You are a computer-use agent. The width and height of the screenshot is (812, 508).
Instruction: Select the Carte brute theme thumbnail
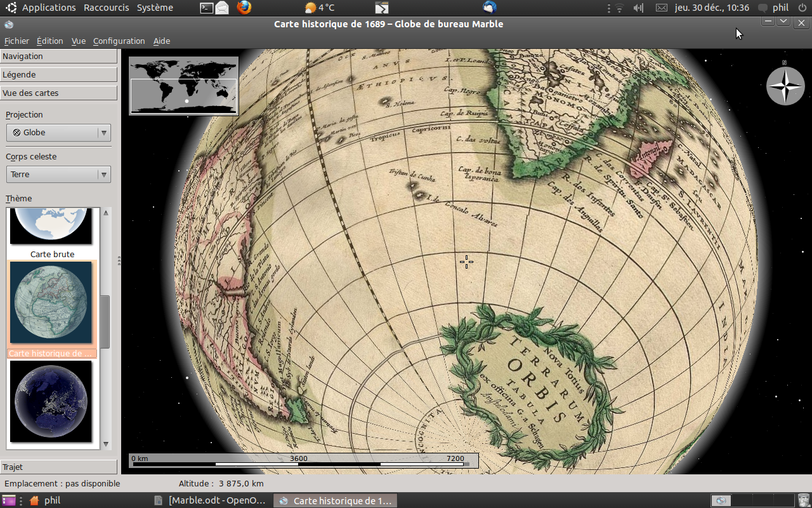(x=51, y=225)
